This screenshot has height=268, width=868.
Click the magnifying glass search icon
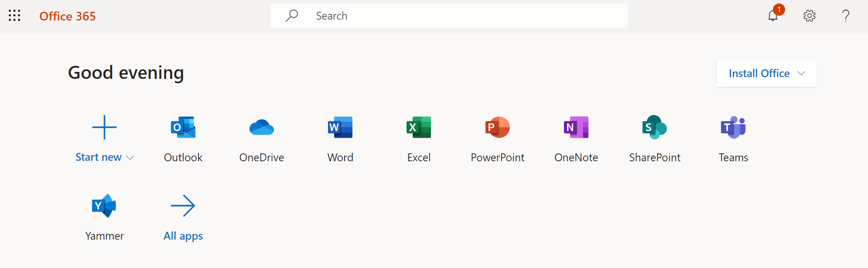click(292, 16)
